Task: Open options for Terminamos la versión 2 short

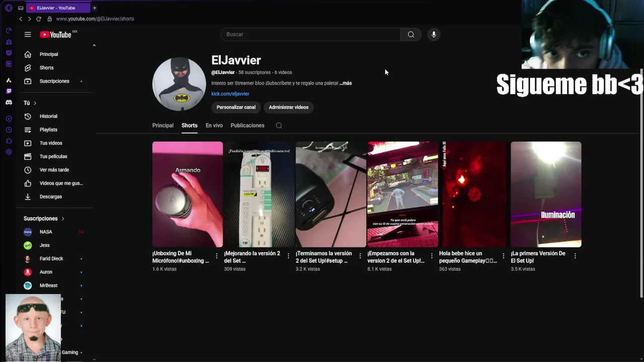Action: tap(360, 256)
